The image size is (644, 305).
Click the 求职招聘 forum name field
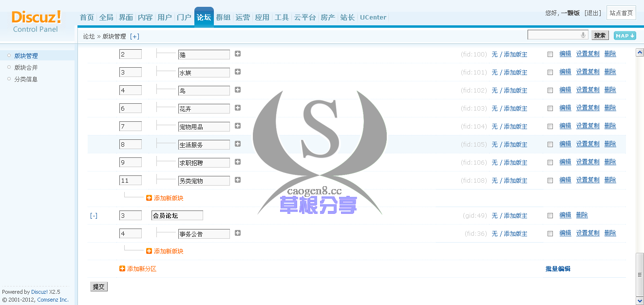coord(204,162)
